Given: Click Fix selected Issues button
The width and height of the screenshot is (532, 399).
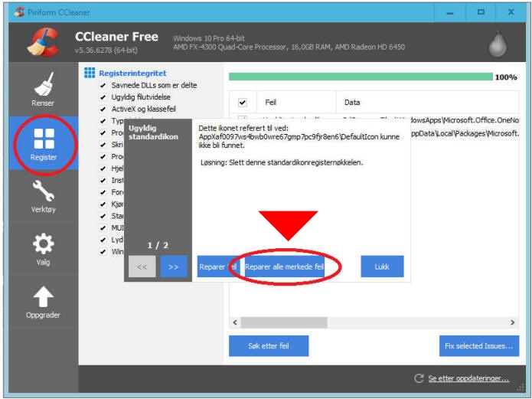Looking at the screenshot, I should 479,346.
